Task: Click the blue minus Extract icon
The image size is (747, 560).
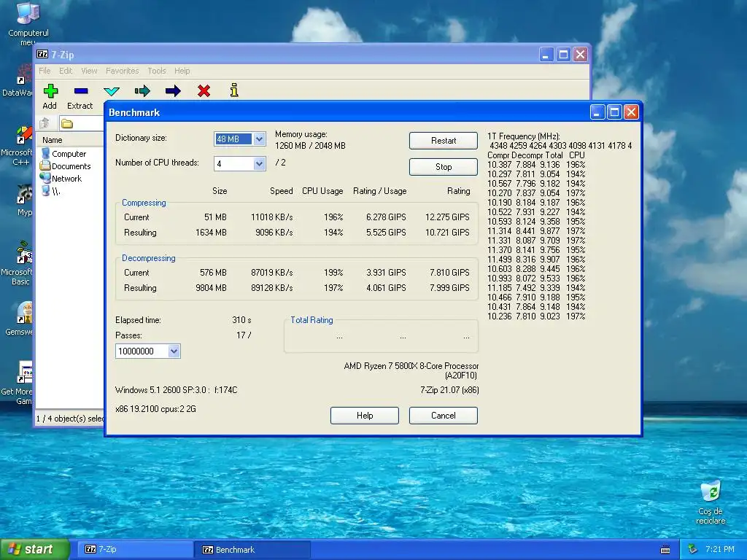Action: [x=81, y=90]
